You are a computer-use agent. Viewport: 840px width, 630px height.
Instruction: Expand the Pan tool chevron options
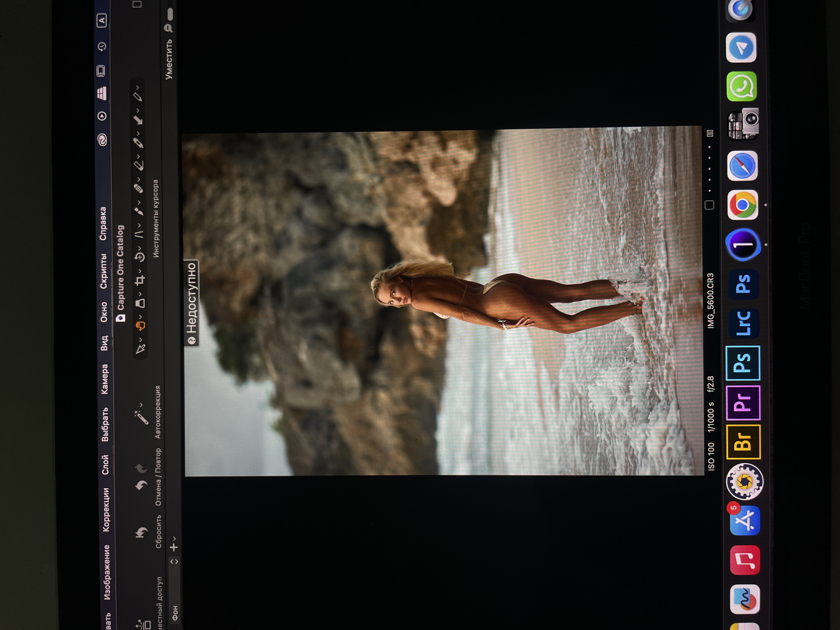pos(139,317)
